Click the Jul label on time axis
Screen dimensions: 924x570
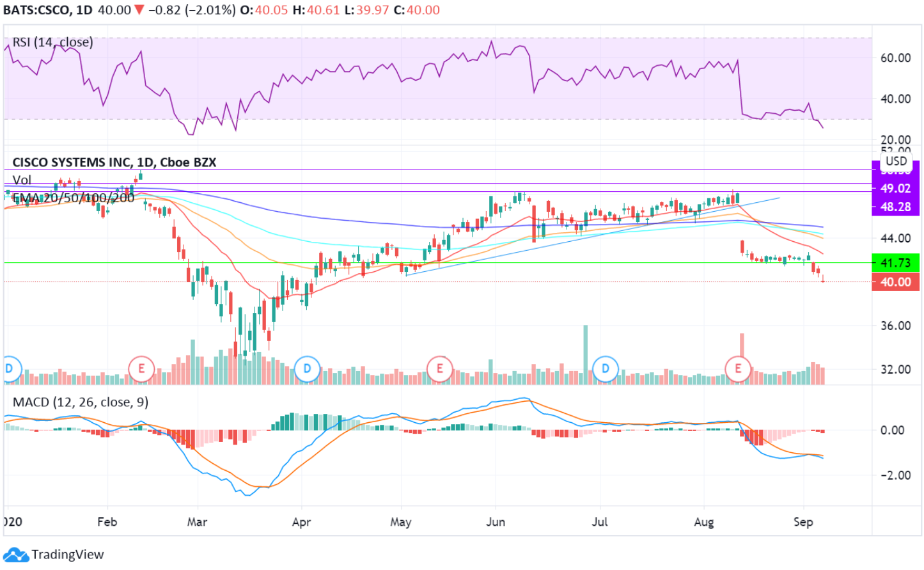click(600, 521)
